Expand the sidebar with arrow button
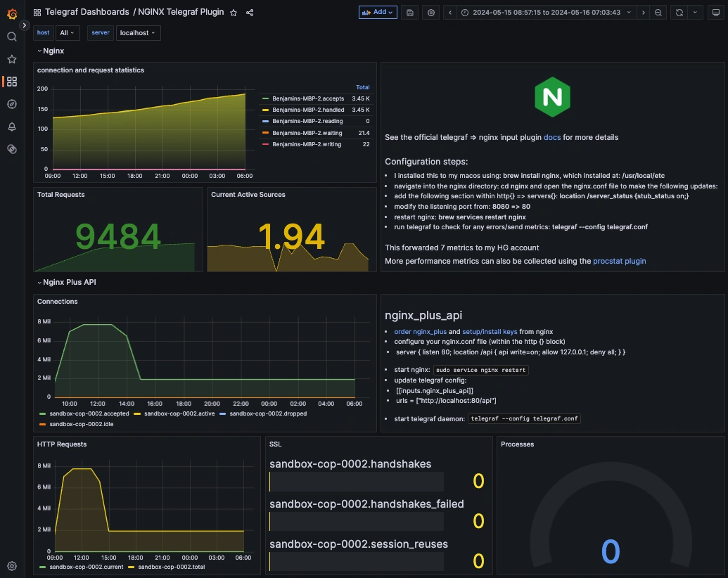 pos(24,25)
